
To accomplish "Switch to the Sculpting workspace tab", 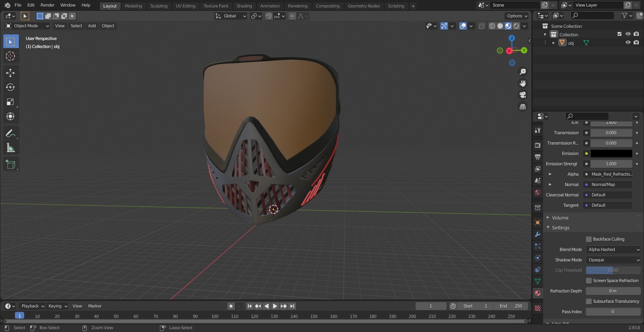I will pos(159,6).
